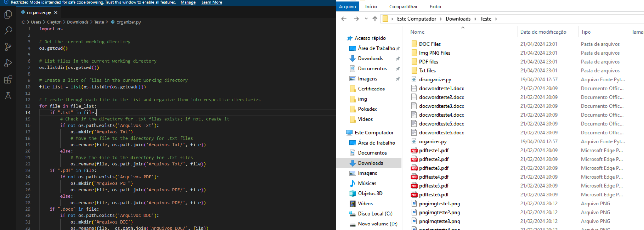644x230 pixels.
Task: Open the Compartilhar ribbon tab
Action: pyautogui.click(x=403, y=6)
